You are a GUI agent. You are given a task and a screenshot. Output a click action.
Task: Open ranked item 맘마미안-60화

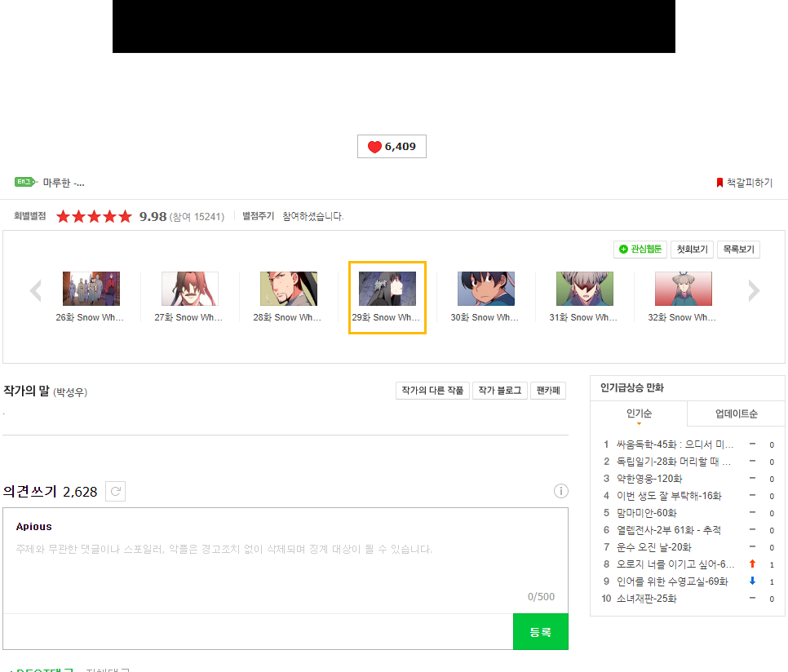click(647, 513)
